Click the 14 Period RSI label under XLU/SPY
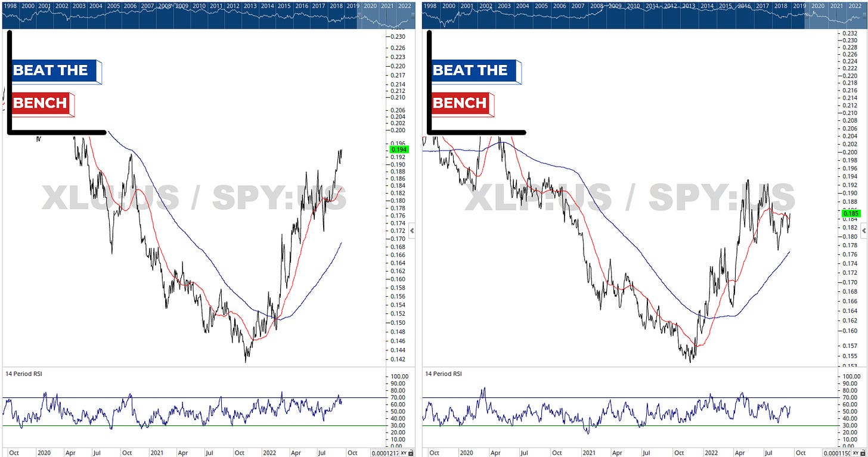 point(23,374)
